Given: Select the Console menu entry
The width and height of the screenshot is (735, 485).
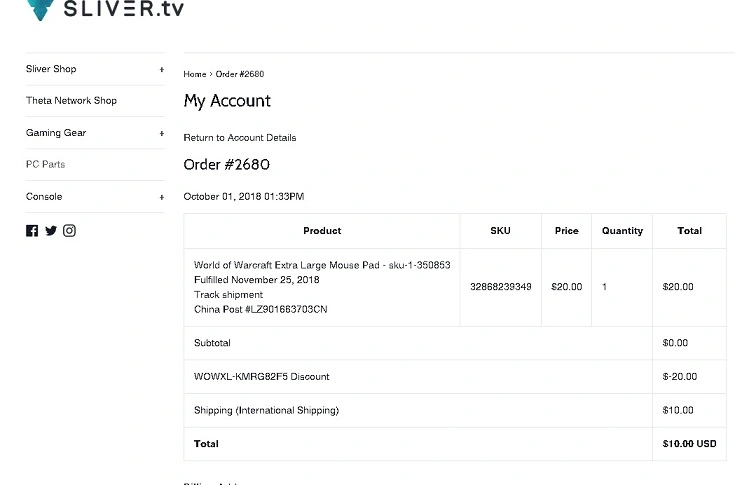Looking at the screenshot, I should (44, 196).
